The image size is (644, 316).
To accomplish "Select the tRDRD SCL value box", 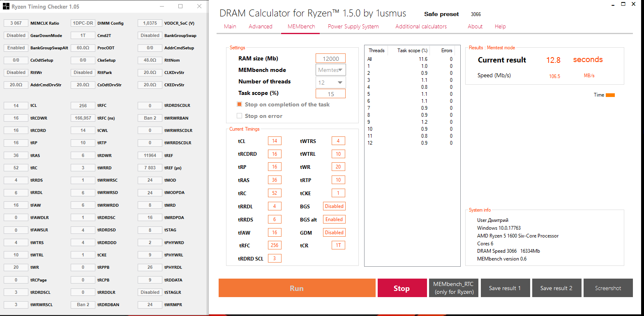I will coord(275,258).
